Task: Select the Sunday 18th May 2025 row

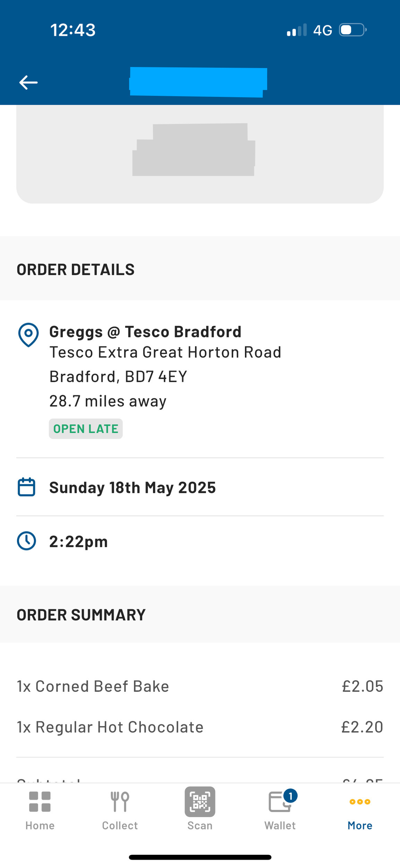Action: click(x=200, y=487)
